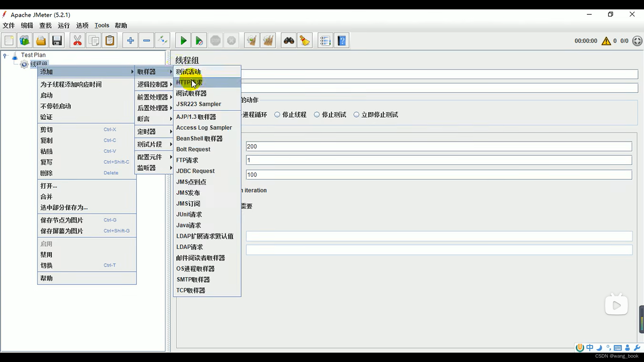Select the 线程组 tree node

[x=39, y=63]
